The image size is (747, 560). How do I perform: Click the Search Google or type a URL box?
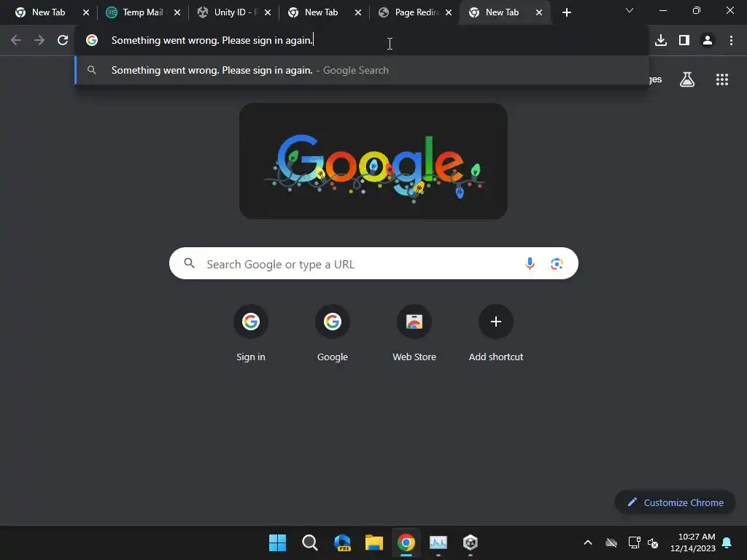374,263
